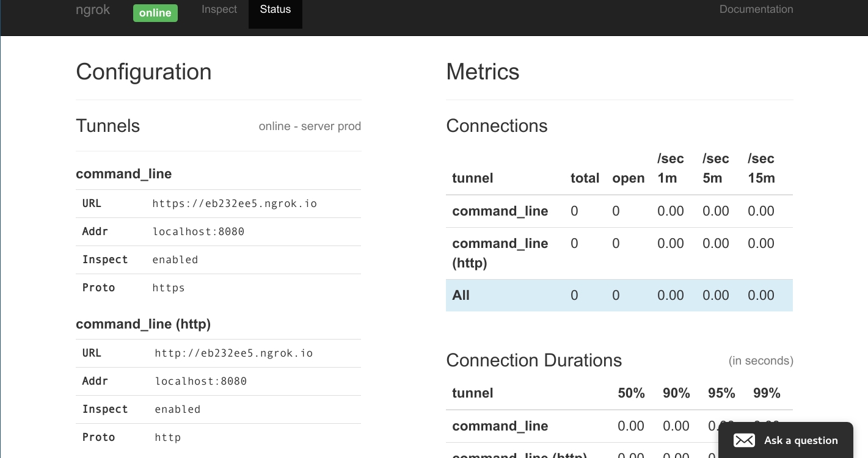Click the 99% column header

pyautogui.click(x=767, y=393)
